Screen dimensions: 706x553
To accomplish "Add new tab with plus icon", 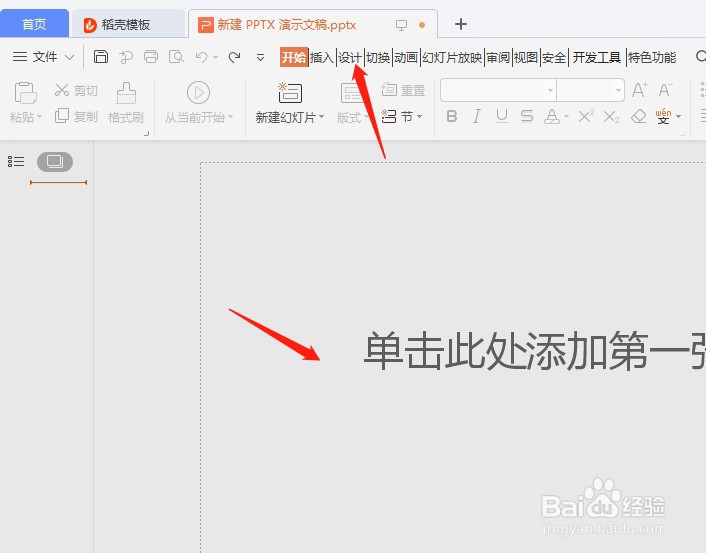I will click(461, 24).
